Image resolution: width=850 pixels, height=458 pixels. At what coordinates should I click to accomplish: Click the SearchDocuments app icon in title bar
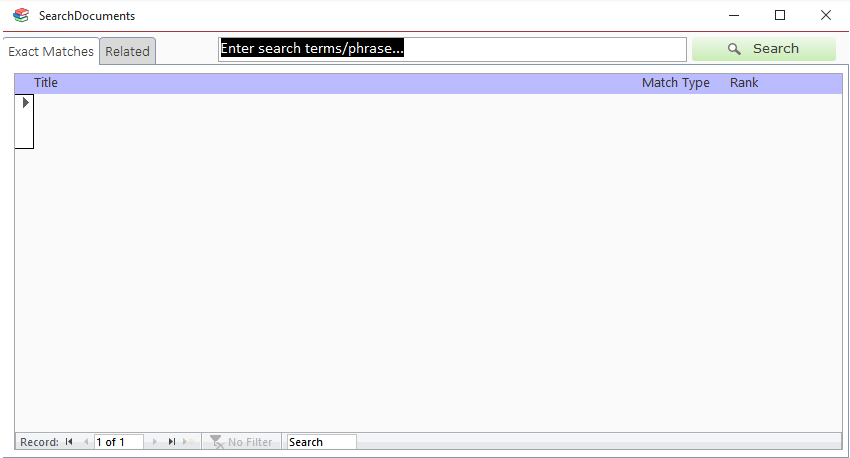[21, 15]
